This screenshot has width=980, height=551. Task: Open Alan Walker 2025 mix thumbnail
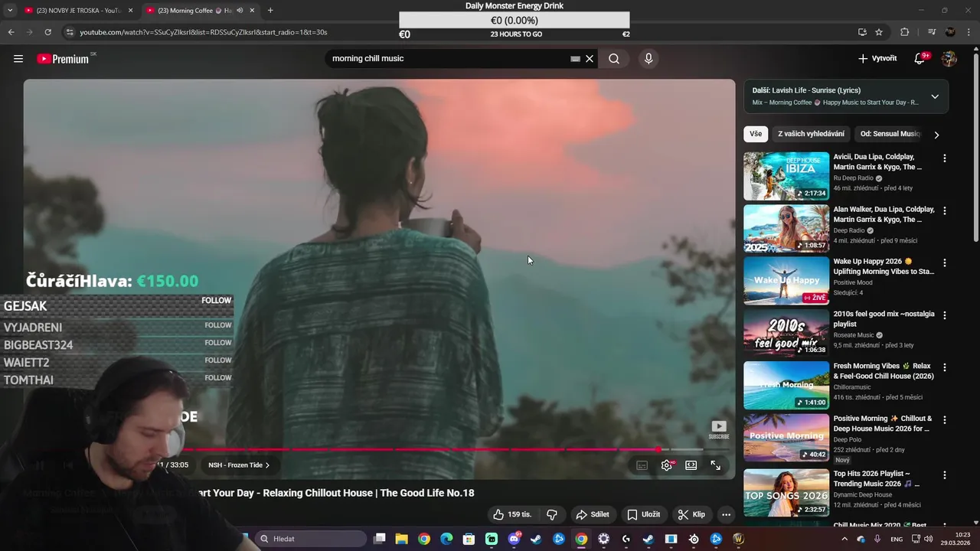click(786, 228)
